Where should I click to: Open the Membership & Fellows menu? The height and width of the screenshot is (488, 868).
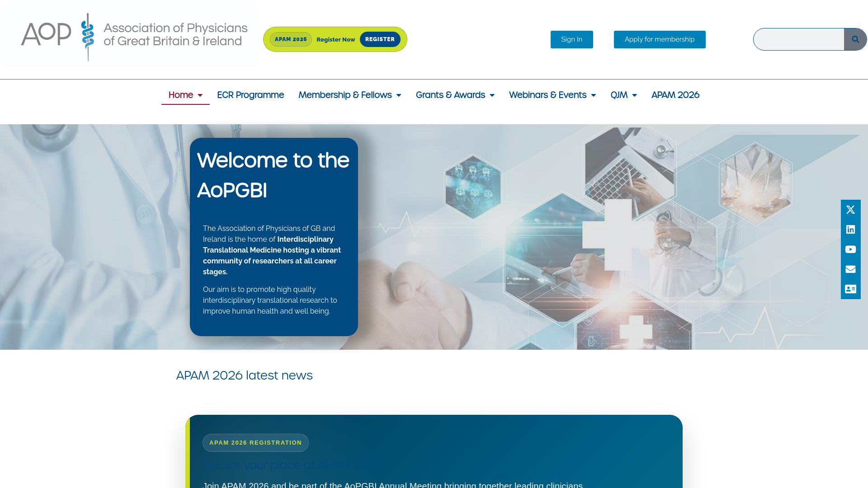pos(345,95)
